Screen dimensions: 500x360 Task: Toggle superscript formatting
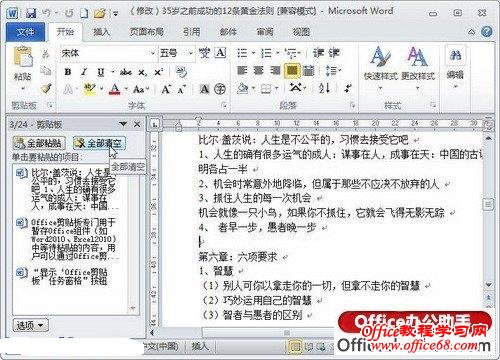158,72
